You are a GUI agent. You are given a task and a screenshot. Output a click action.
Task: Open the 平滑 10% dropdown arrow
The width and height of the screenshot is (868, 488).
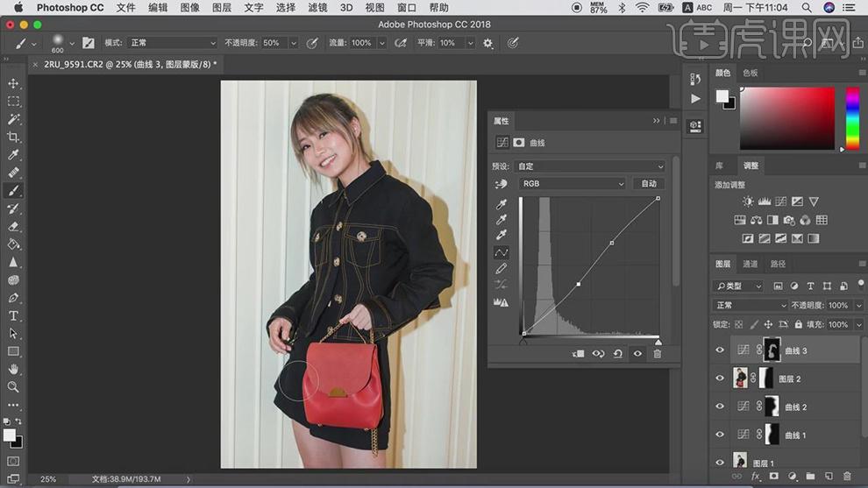471,43
